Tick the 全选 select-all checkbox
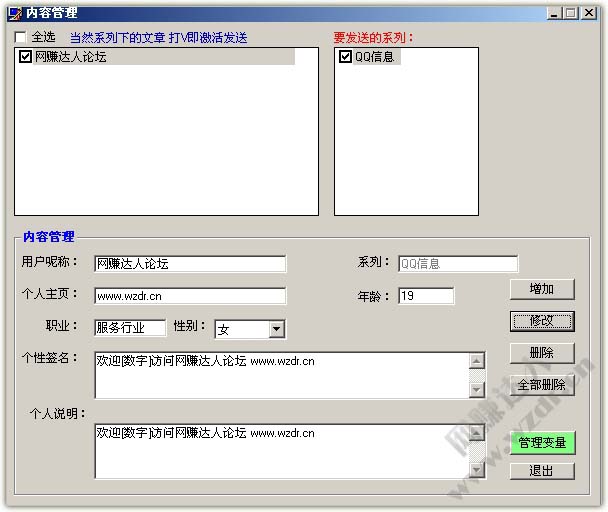Screen dimensions: 608x512 pyautogui.click(x=20, y=37)
